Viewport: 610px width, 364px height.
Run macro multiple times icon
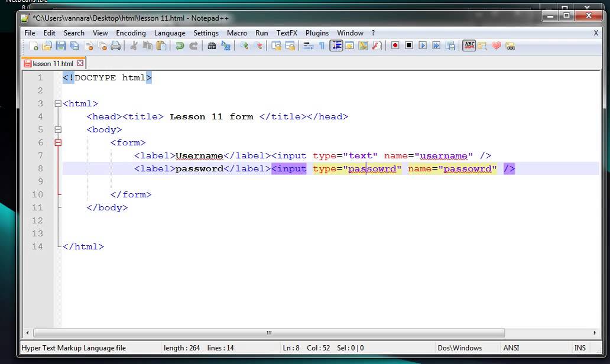pos(436,45)
